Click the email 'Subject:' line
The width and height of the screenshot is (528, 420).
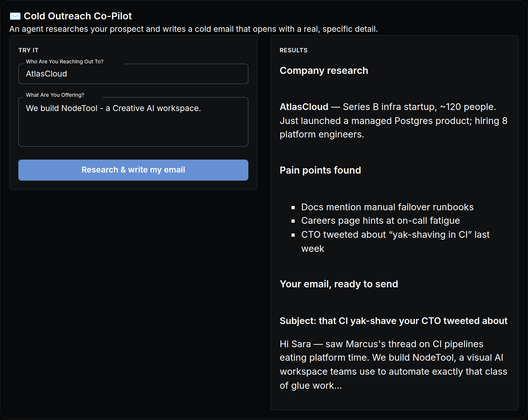click(x=393, y=321)
